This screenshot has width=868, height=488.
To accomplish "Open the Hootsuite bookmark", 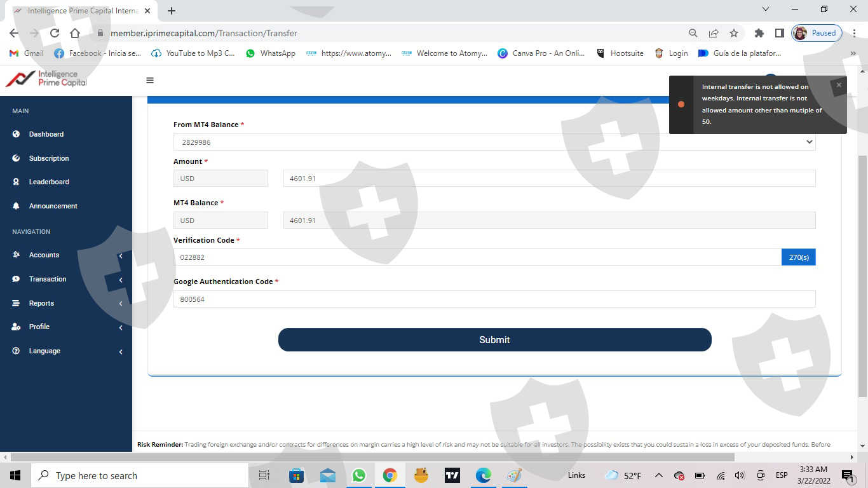I will tap(620, 53).
